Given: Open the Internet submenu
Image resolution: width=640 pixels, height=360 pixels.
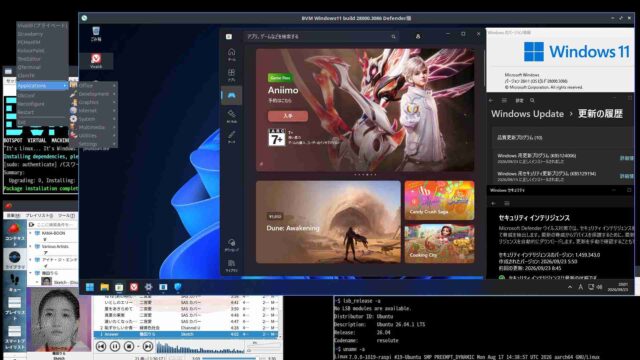Looking at the screenshot, I should 93,111.
